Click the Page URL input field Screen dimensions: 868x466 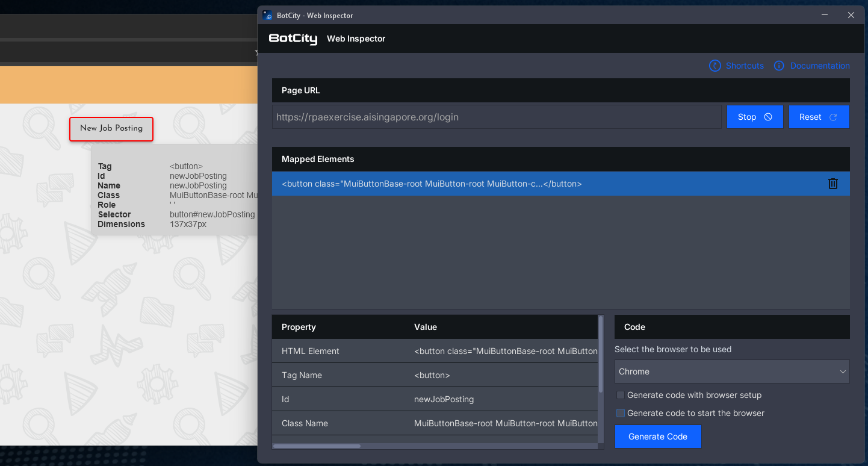coord(496,117)
